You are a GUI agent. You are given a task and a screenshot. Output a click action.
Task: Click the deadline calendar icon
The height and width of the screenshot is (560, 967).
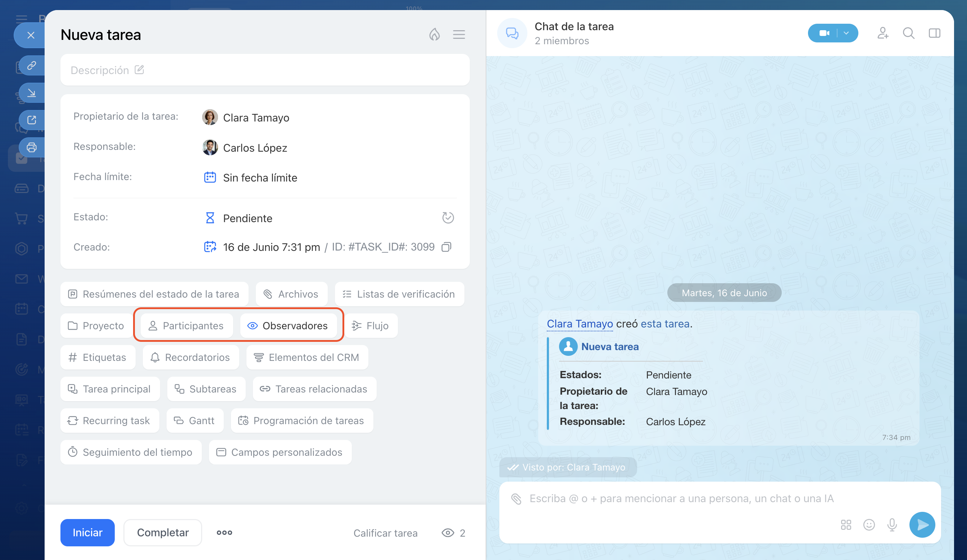coord(210,178)
